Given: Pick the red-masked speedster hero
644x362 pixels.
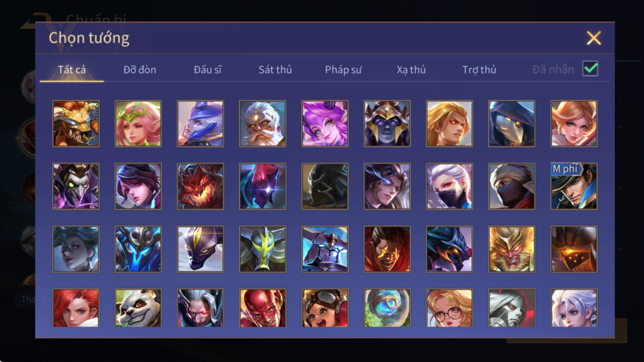Looking at the screenshot, I should [x=262, y=308].
